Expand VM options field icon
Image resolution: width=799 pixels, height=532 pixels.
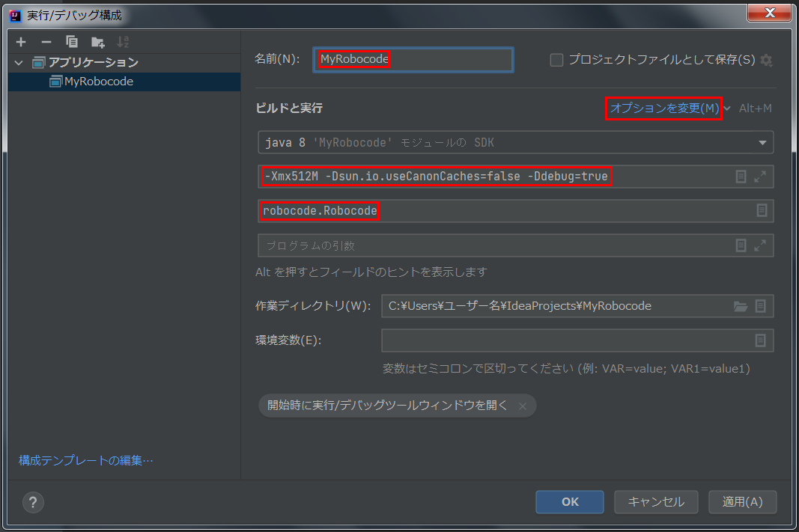click(760, 177)
